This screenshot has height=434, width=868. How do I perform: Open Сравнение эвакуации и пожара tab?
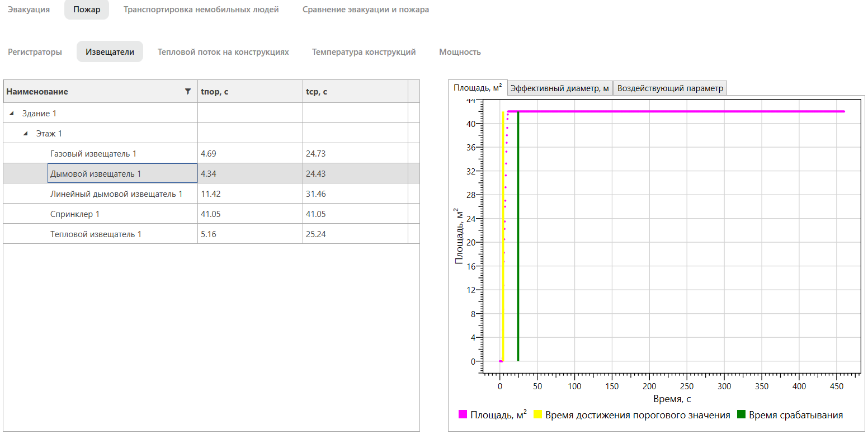click(x=366, y=10)
